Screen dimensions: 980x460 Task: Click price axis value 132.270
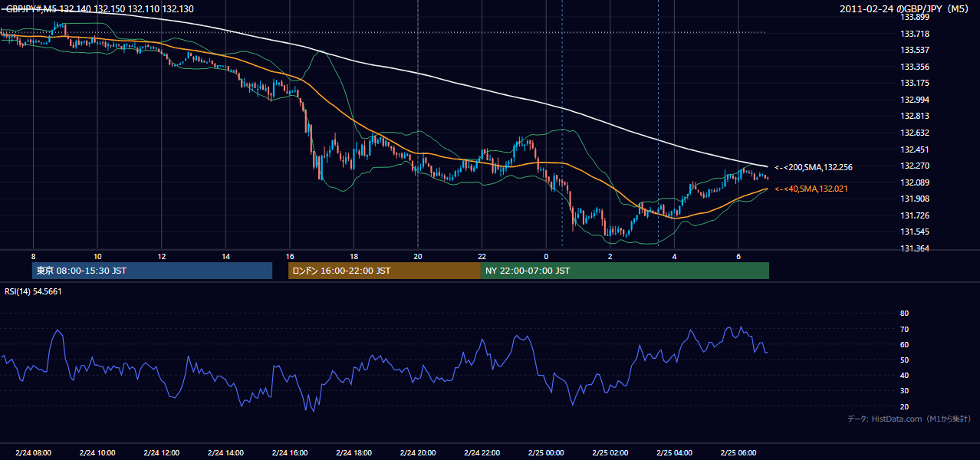pyautogui.click(x=915, y=166)
